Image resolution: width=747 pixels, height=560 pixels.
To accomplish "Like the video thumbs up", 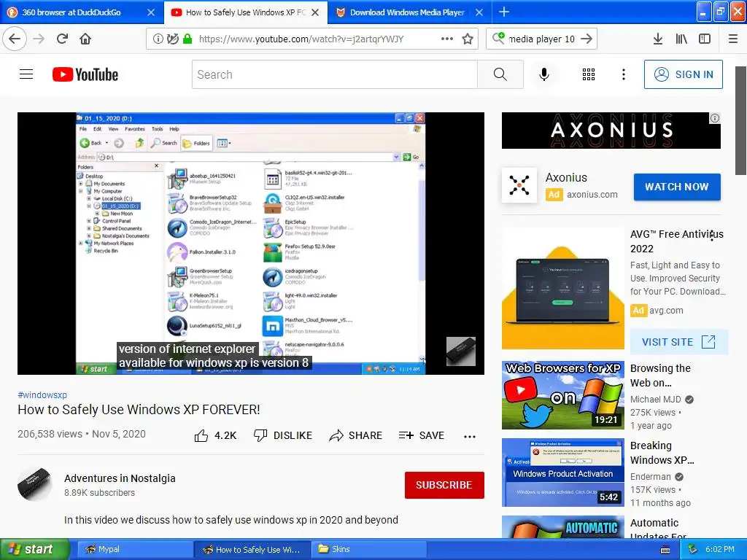I will (x=215, y=435).
